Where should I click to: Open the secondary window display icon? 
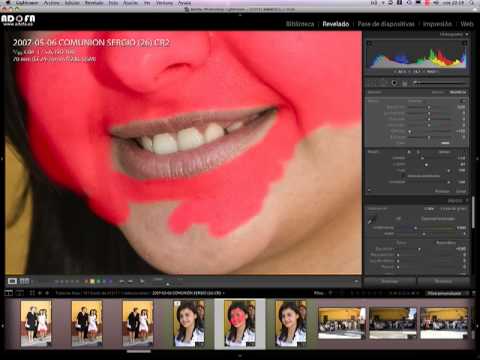click(20, 293)
